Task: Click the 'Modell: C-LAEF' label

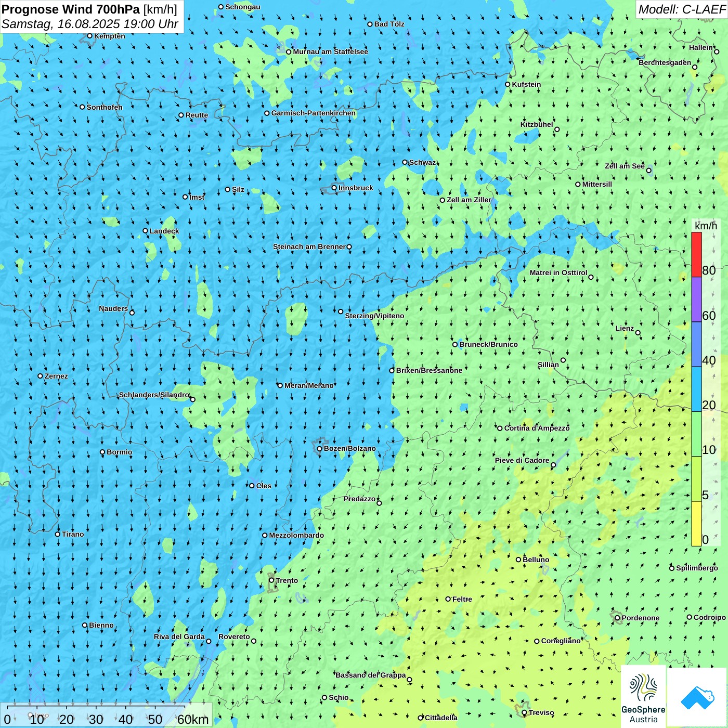Action: 682,9
